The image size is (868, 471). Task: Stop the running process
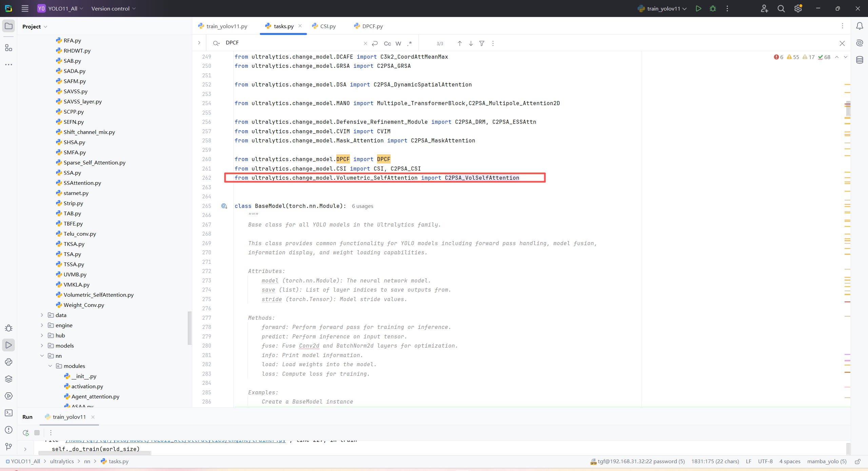[x=37, y=433]
